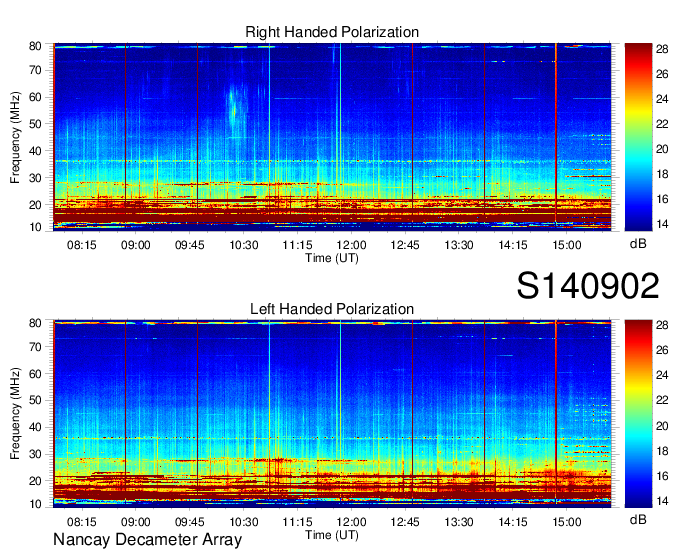Click the 13:30 time tick on the bottom plot
This screenshot has width=680, height=552.
[459, 522]
